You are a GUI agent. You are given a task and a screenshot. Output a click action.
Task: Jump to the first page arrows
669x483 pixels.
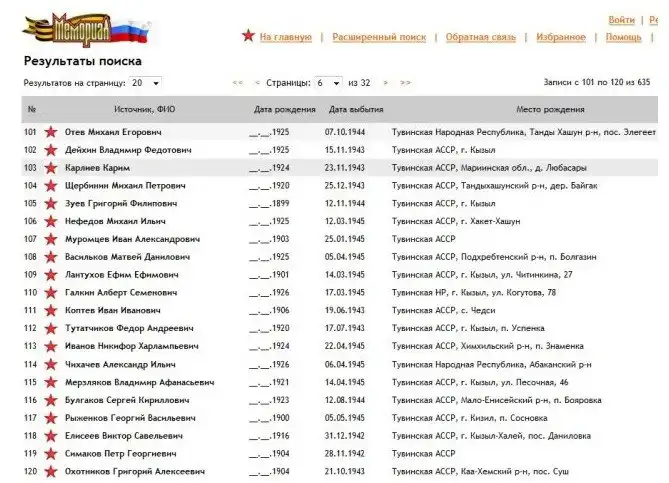[x=237, y=82]
